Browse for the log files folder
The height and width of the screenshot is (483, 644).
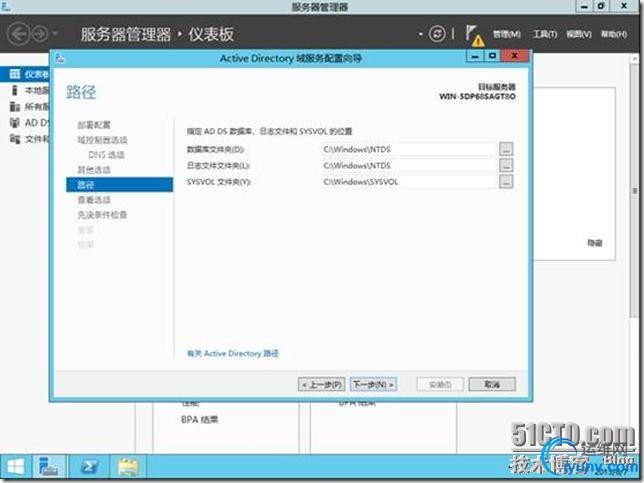tap(506, 166)
